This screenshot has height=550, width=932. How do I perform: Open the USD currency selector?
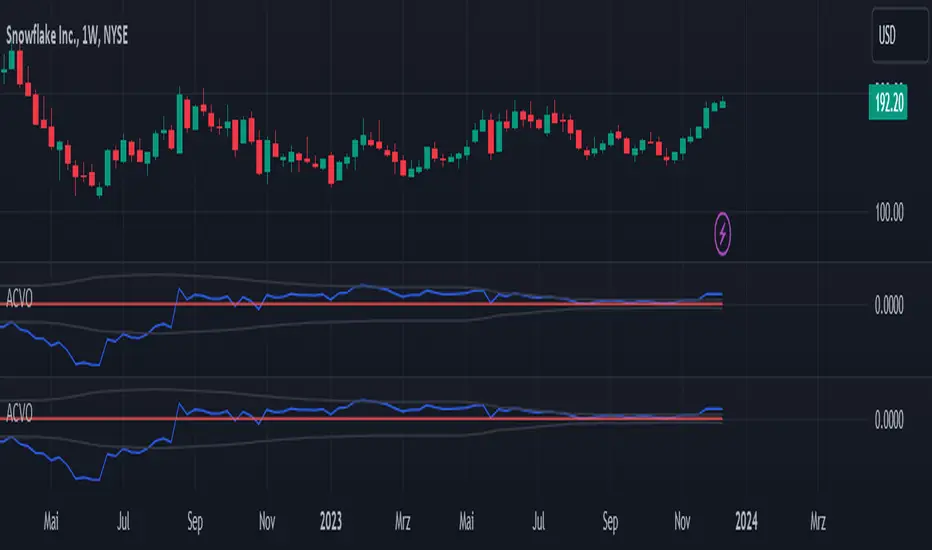[x=900, y=36]
